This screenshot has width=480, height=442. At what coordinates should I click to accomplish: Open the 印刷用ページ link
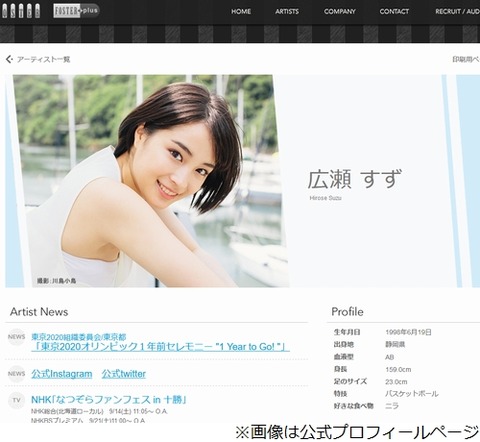pyautogui.click(x=466, y=59)
